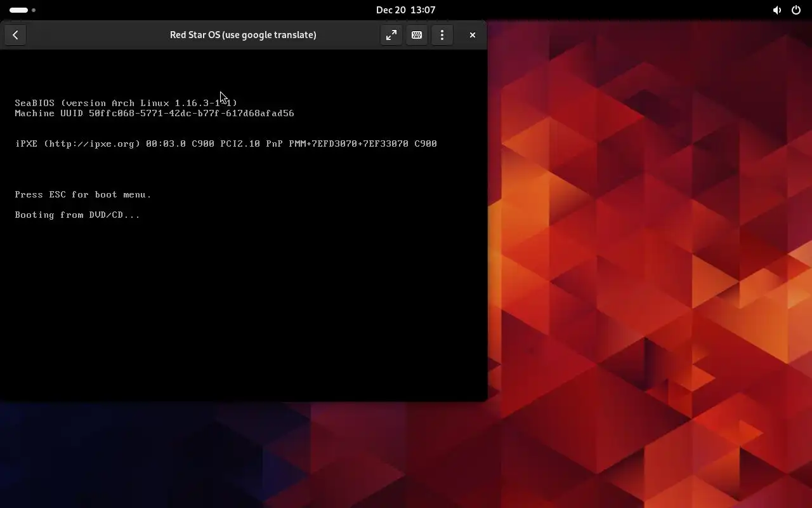Close the Red Star OS window

click(473, 35)
